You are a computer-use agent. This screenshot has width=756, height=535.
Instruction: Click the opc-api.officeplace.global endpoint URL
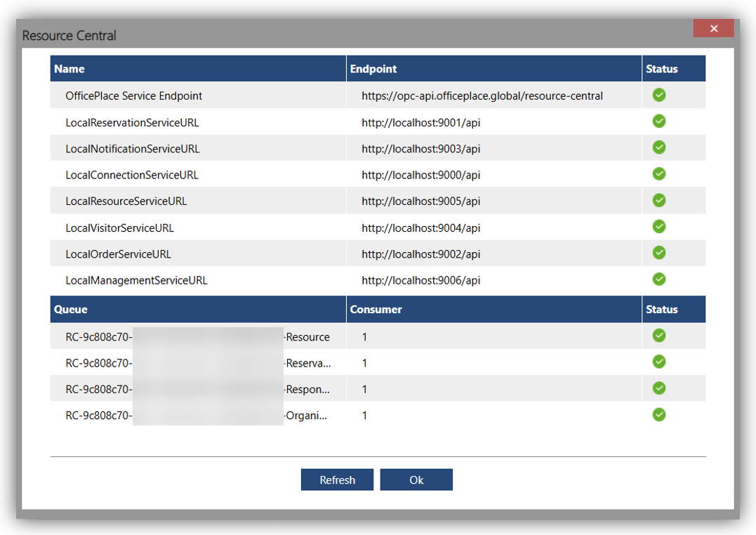click(482, 95)
